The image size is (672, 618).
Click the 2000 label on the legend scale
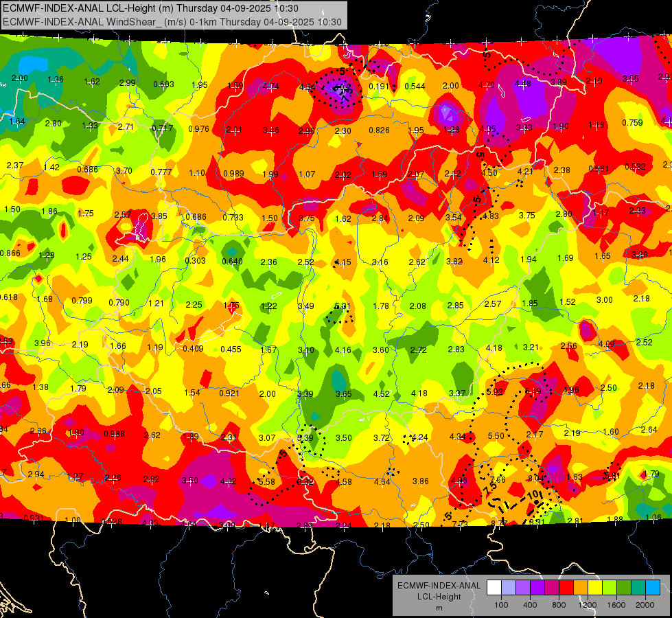click(645, 605)
